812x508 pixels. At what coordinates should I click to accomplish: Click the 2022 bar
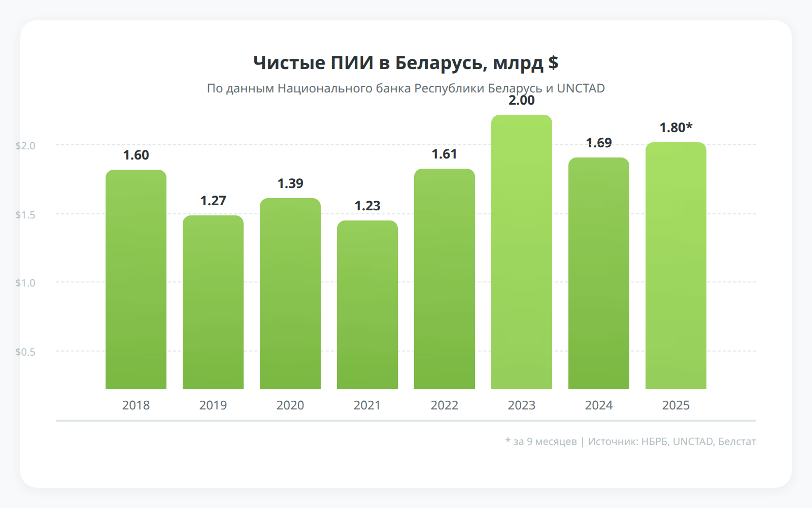445,279
